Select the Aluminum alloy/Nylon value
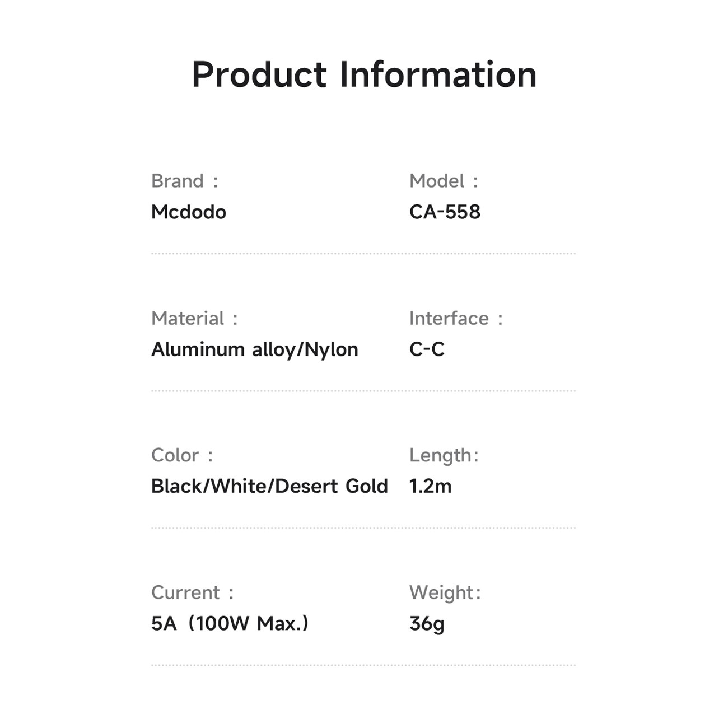The image size is (728, 728). (255, 349)
